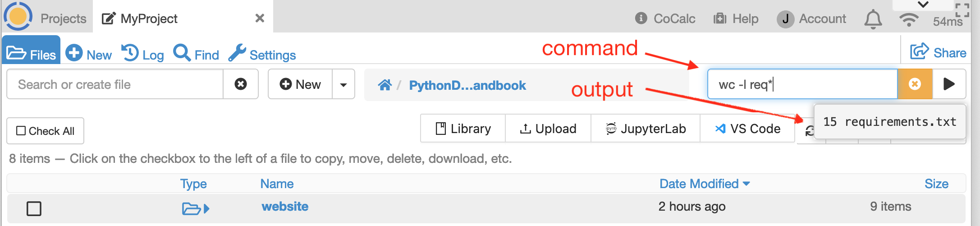Select the website folder checkbox
Image resolution: width=980 pixels, height=226 pixels.
point(34,208)
